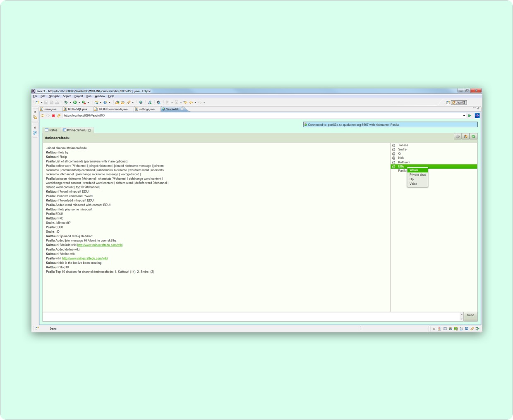Viewport: 513px width, 420px height.
Task: Stop page loading with red square icon
Action: (x=53, y=116)
